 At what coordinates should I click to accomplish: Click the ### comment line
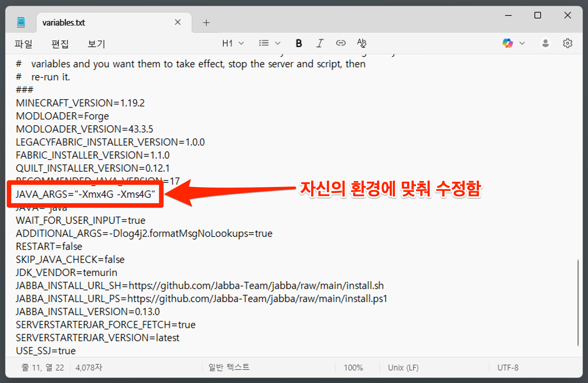pos(24,90)
